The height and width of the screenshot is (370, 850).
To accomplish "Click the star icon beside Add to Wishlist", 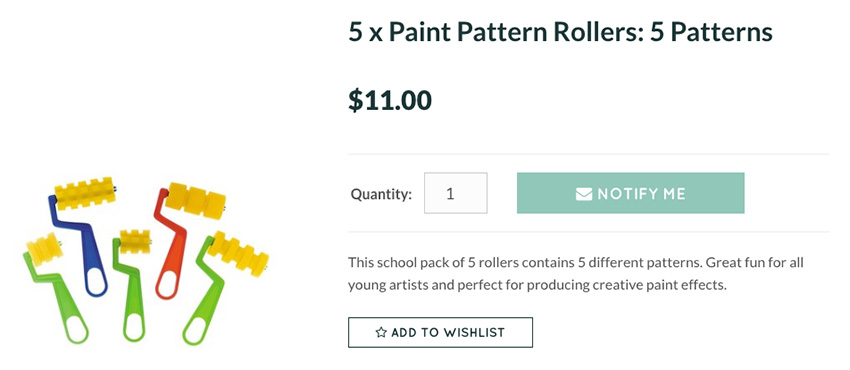I will 381,333.
